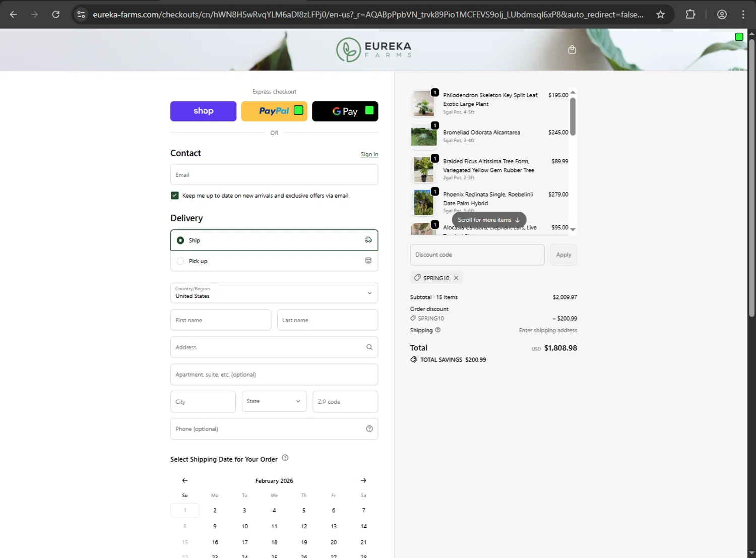Viewport: 756px width, 558px height.
Task: Focus the Last name field
Action: click(x=328, y=320)
